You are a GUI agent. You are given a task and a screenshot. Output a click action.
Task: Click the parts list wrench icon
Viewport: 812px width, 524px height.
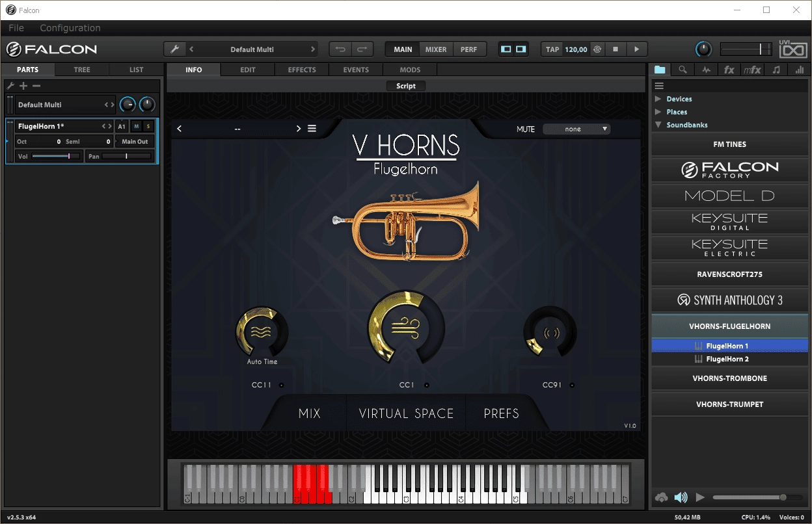(x=10, y=86)
